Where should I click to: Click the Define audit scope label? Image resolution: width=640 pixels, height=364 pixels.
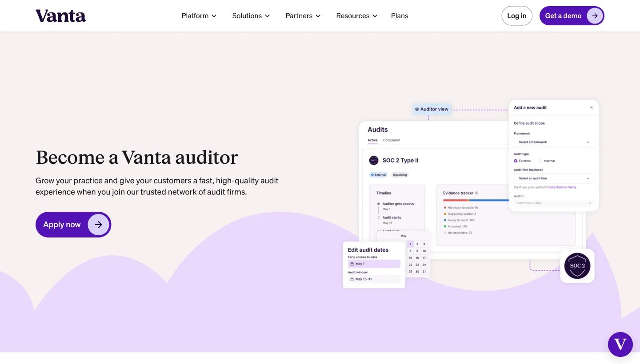click(x=529, y=123)
